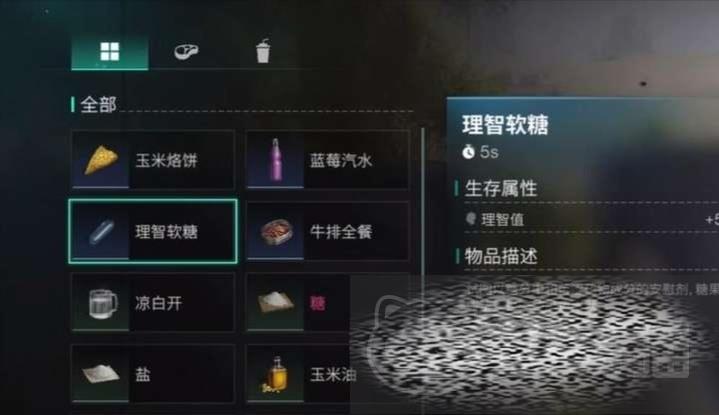Select the 玉米烙饼 item entry

click(x=153, y=160)
